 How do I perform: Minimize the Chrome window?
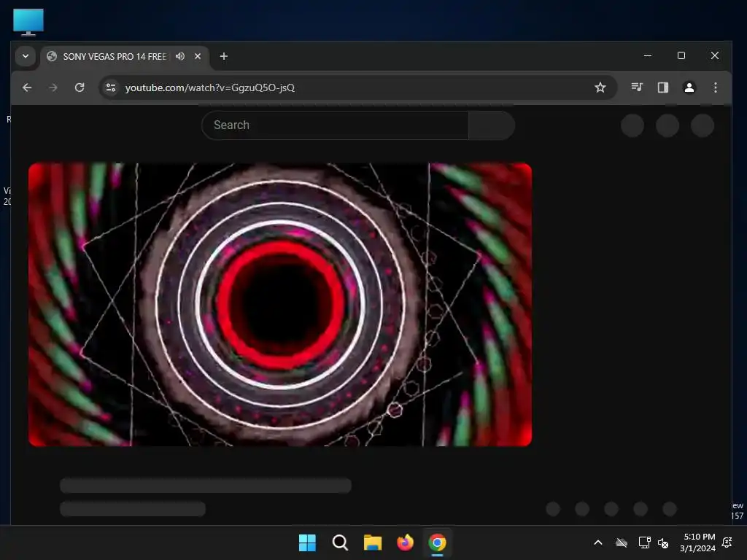pyautogui.click(x=648, y=55)
